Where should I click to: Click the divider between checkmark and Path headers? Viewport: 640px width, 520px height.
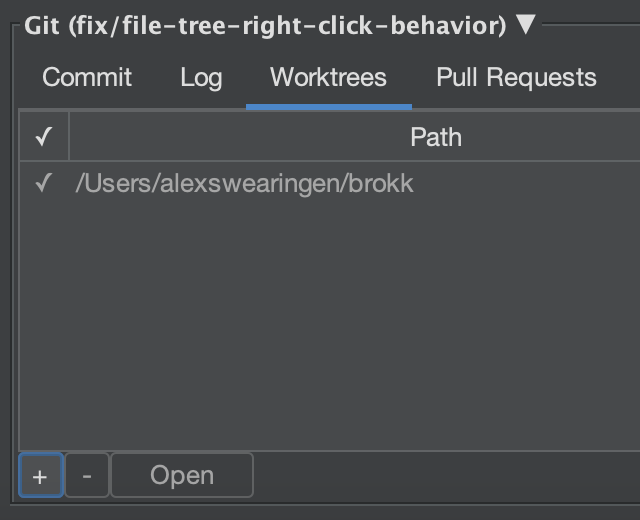[x=69, y=136]
